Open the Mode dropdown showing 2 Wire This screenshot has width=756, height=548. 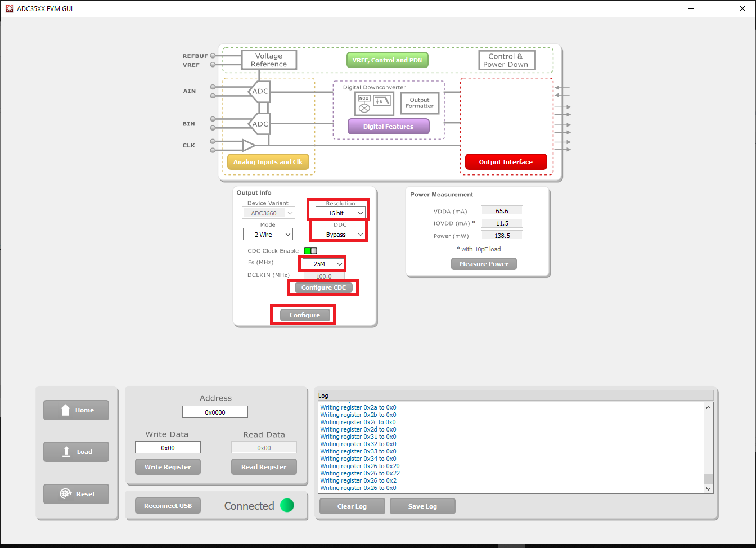[x=268, y=235]
